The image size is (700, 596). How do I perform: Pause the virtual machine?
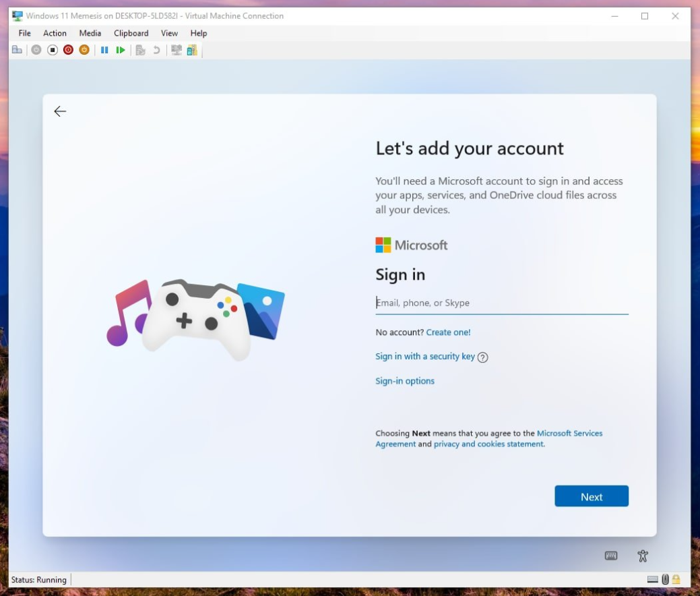[x=104, y=50]
